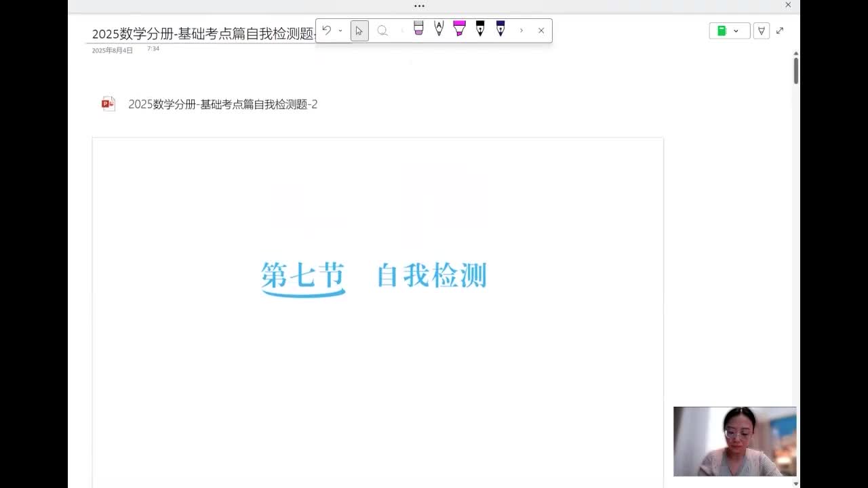Click the sticky notes feed icon
Screen dimensions: 868x488
pos(762,30)
